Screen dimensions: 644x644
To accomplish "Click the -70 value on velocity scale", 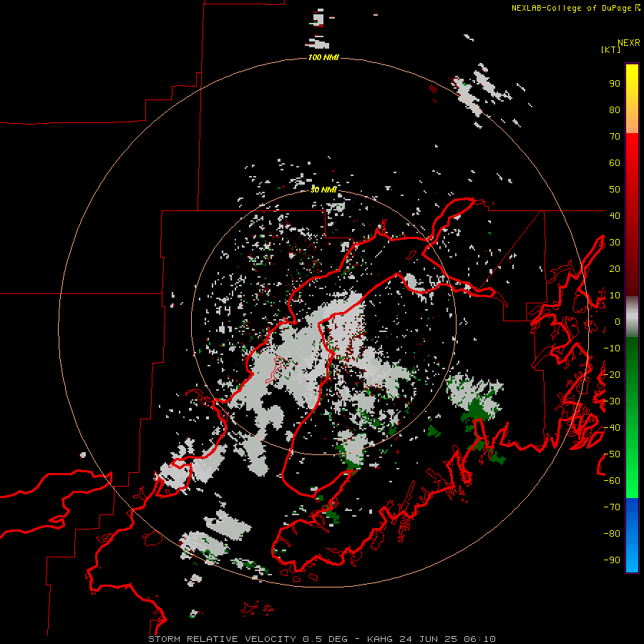I will point(612,507).
